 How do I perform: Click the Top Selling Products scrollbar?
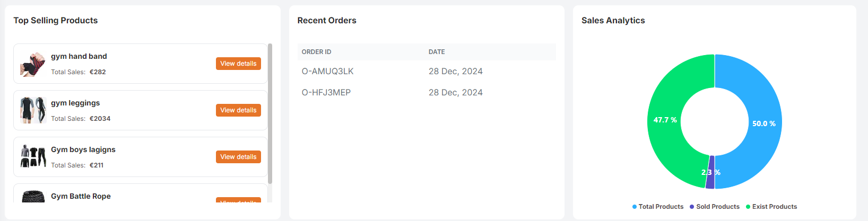point(270,114)
